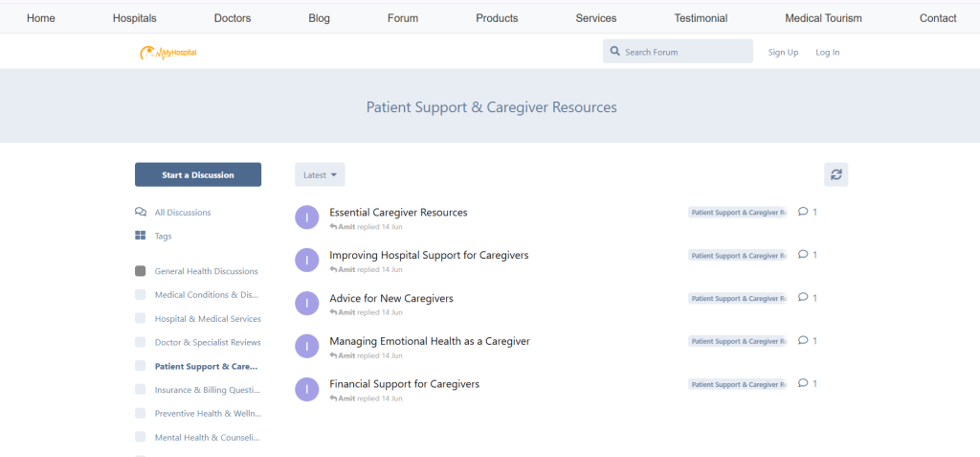
Task: Focus the Search Forum input field
Action: pos(684,52)
